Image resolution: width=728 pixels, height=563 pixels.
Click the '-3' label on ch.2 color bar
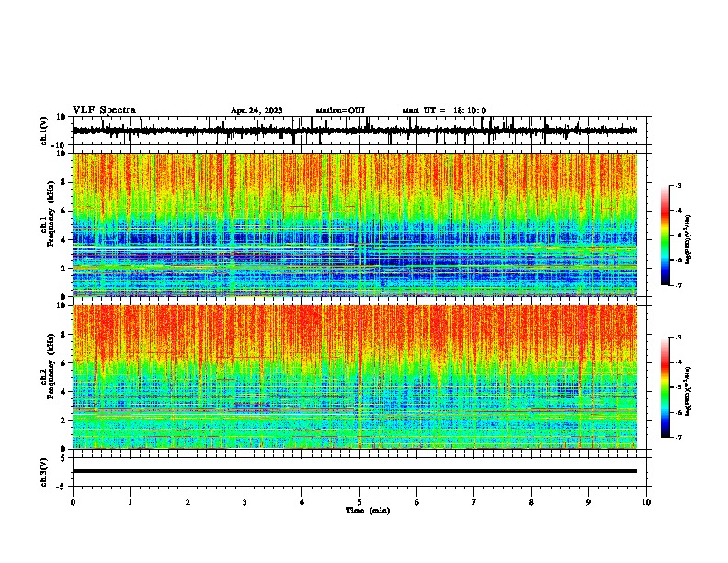click(x=678, y=338)
